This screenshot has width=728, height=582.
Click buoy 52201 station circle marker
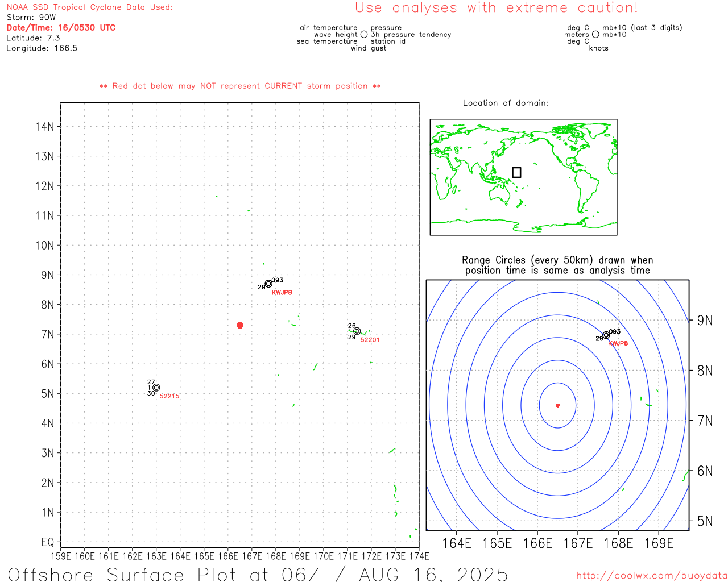tap(357, 331)
